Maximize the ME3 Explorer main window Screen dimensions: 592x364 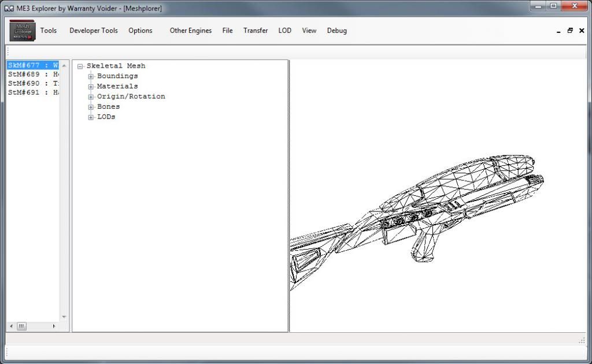coord(553,6)
